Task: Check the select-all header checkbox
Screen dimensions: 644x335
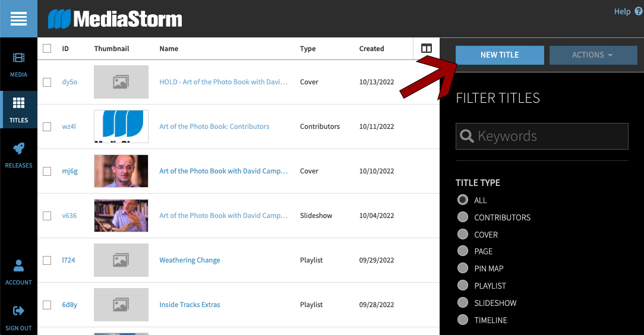Action: coord(47,49)
